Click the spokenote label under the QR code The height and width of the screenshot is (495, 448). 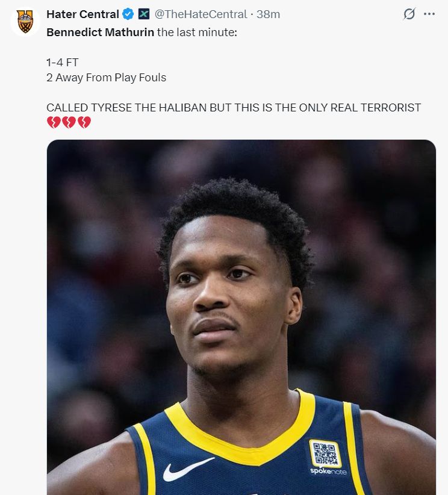click(328, 472)
